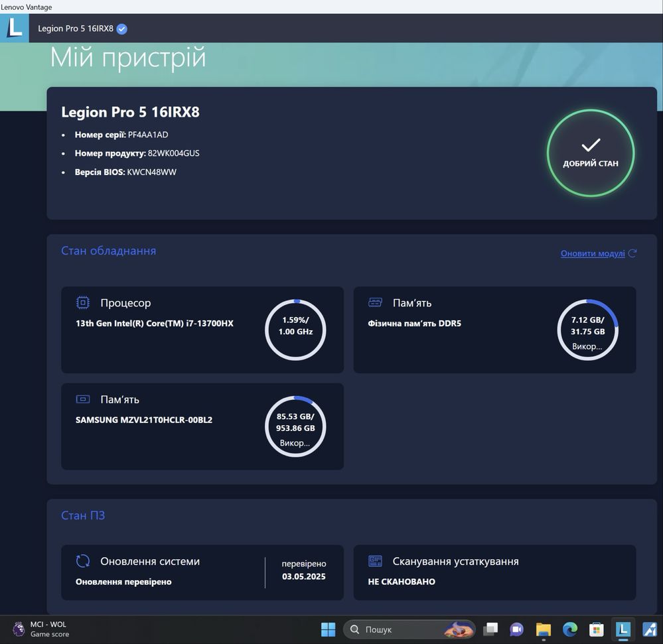This screenshot has width=663, height=644.
Task: Open the Teams chat taskbar icon
Action: pos(517,629)
